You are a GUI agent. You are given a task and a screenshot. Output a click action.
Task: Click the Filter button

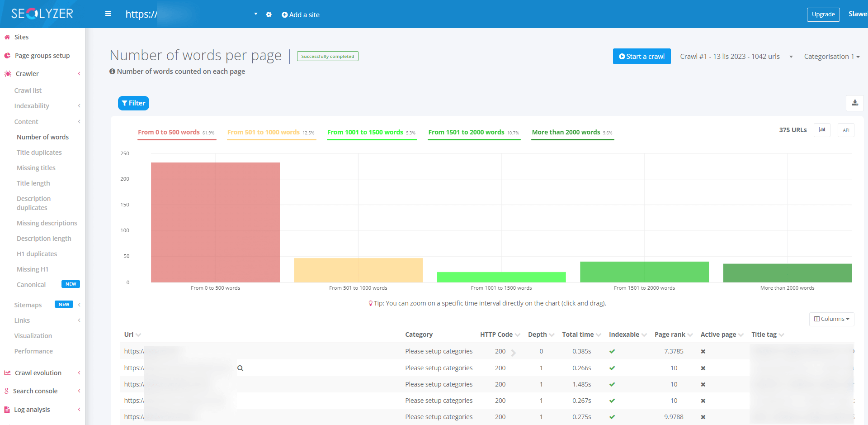133,103
